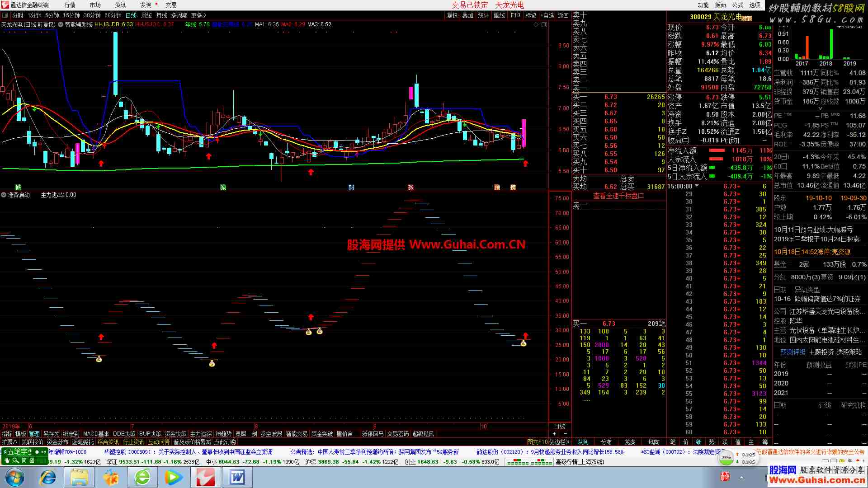Switch the chart to 分时 view

18,15
